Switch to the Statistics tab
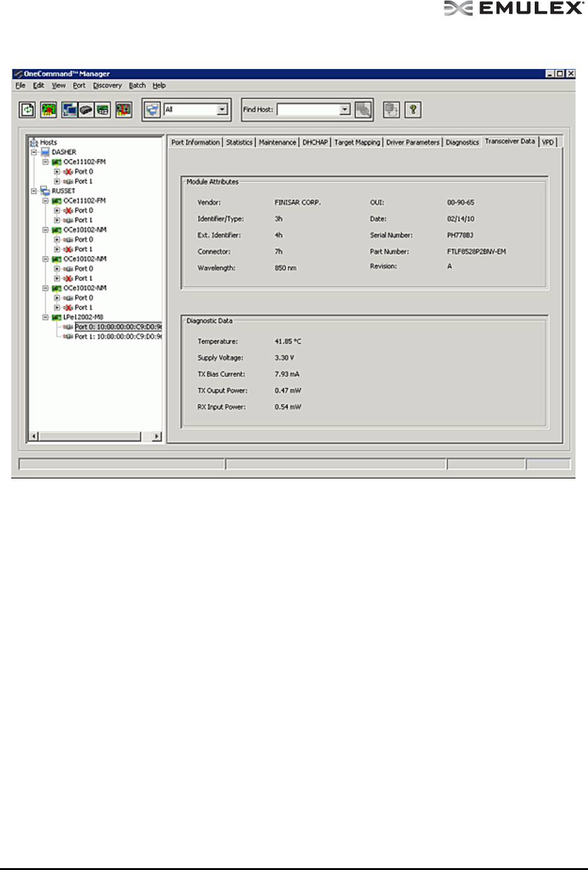Screen dimensions: 588x870 point(239,142)
